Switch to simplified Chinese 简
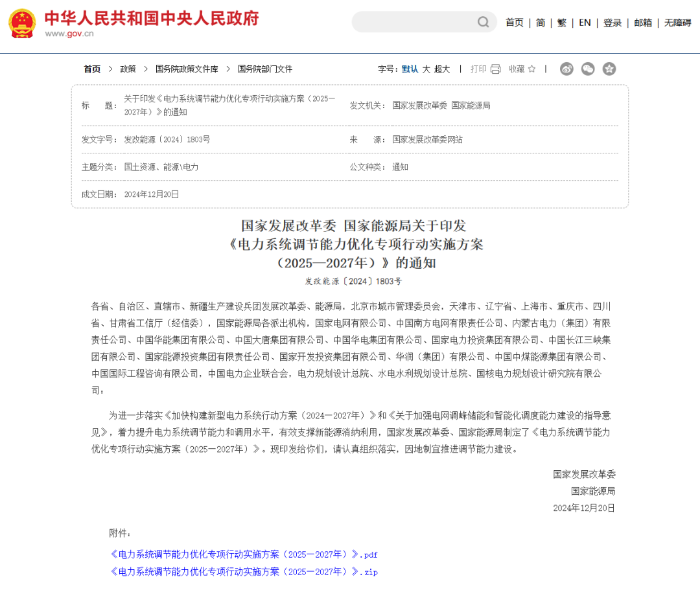The height and width of the screenshot is (590, 700). click(x=541, y=23)
